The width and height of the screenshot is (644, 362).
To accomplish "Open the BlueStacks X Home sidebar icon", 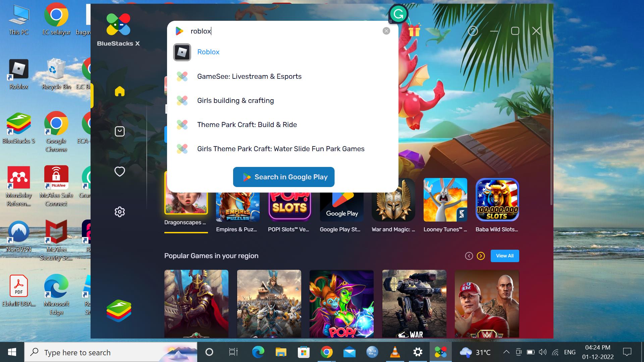I will [119, 91].
